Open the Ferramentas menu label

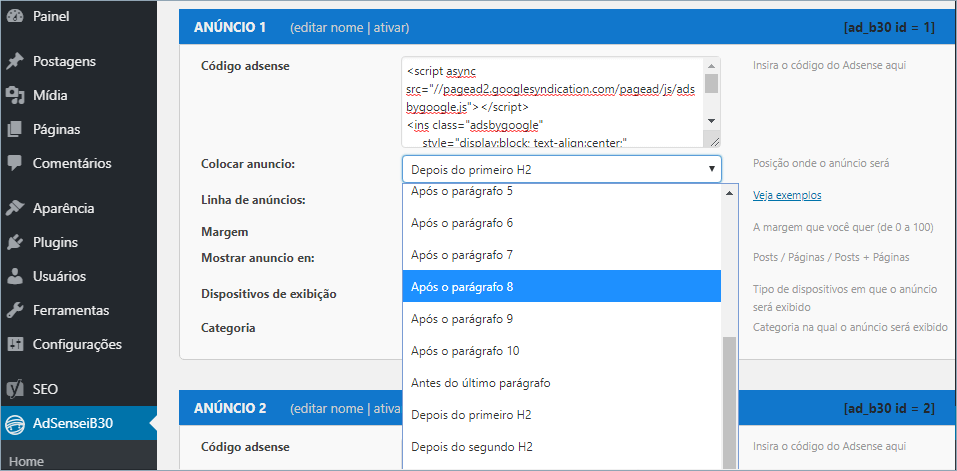click(x=71, y=311)
